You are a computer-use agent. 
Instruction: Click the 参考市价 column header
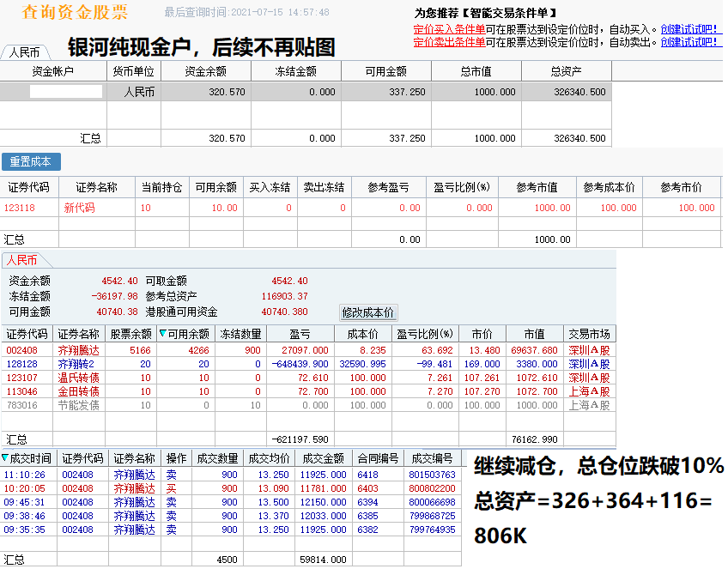(x=682, y=187)
